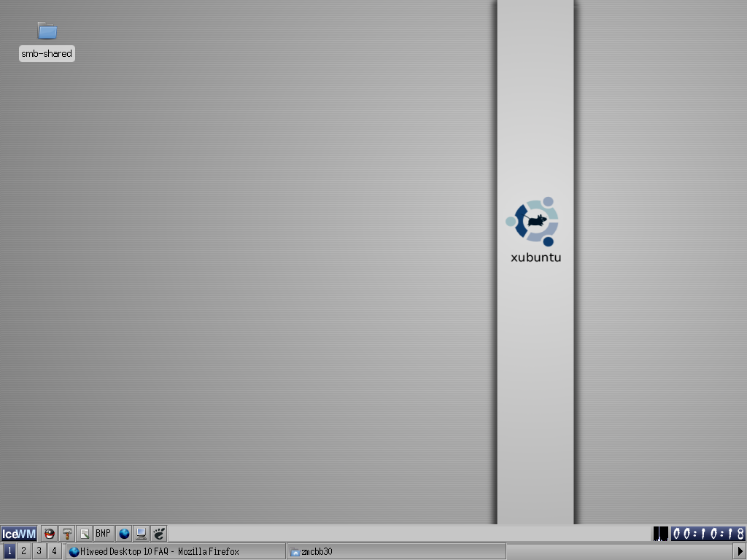The image size is (747, 560).
Task: Click the GNOME foot launcher icon
Action: pyautogui.click(x=159, y=533)
